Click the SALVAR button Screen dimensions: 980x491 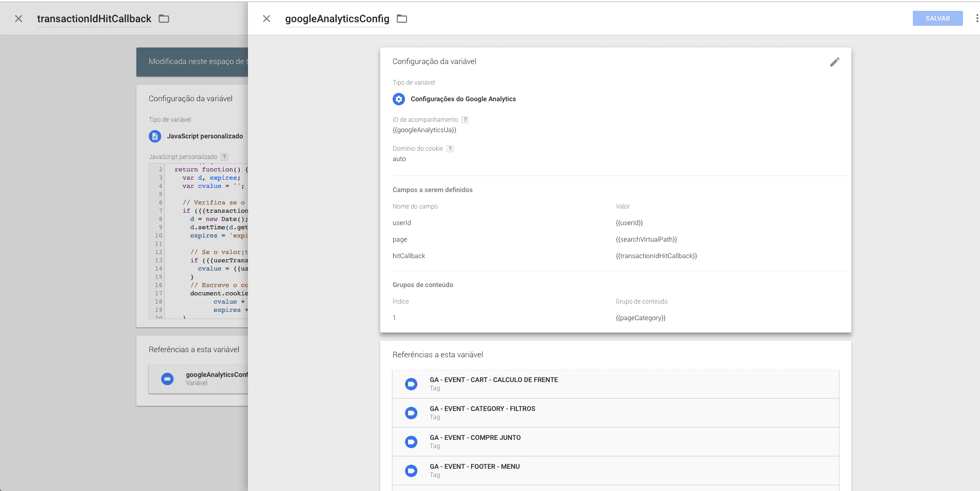point(937,18)
